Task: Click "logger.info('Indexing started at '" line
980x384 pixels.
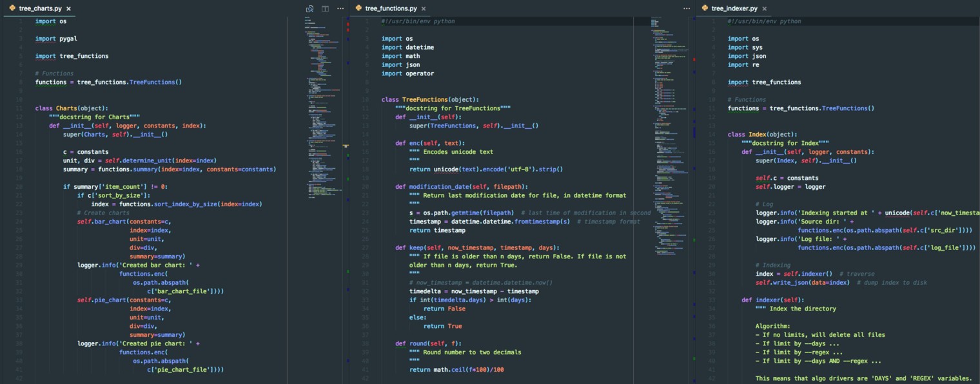Action: tap(868, 213)
